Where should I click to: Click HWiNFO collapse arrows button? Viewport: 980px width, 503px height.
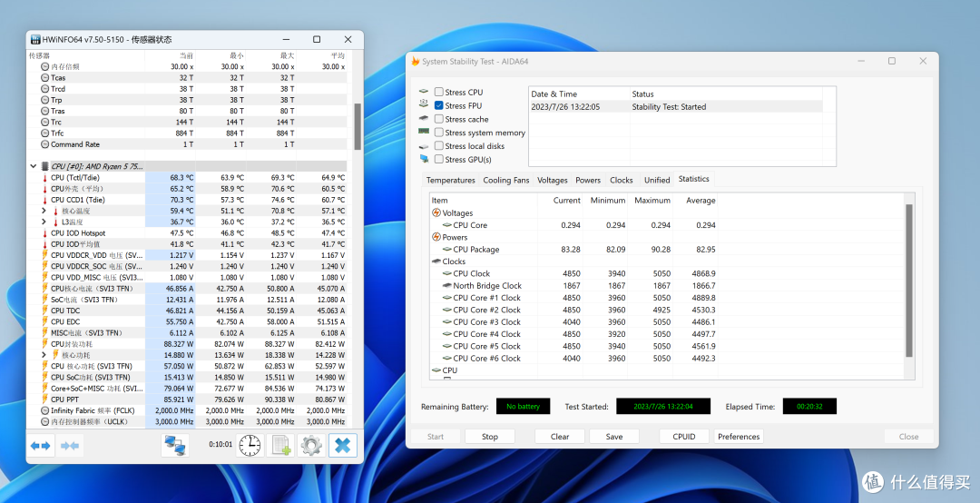69,446
